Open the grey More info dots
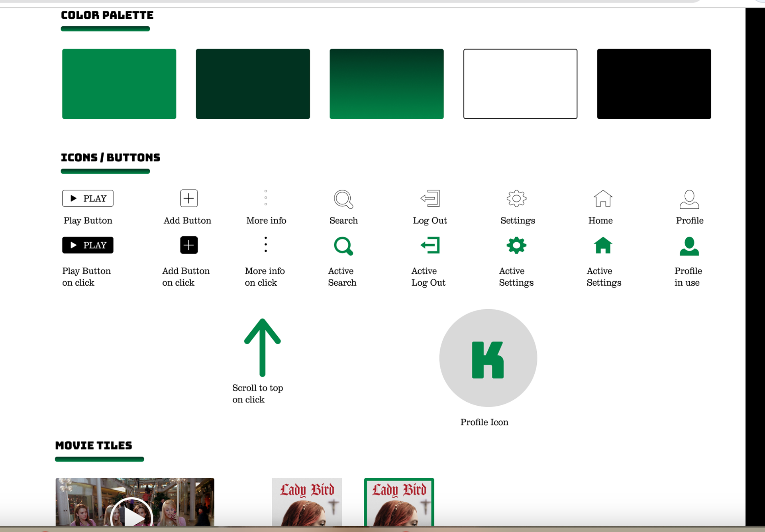 (266, 198)
